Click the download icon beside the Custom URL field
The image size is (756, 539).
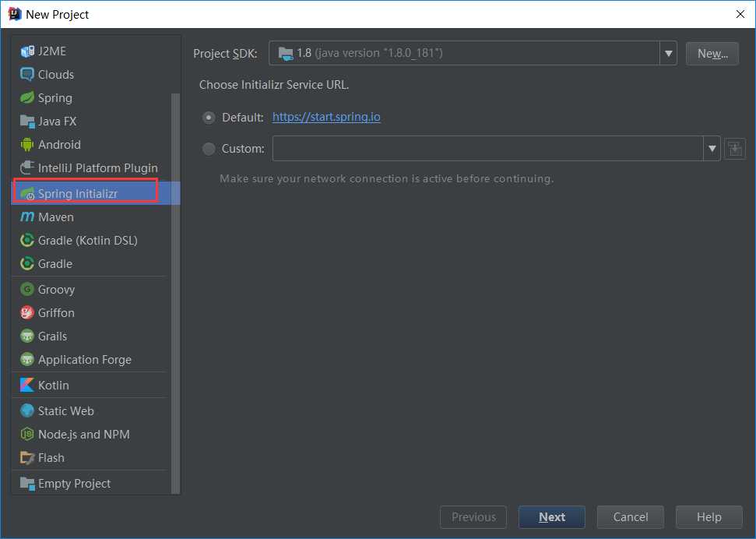[735, 149]
